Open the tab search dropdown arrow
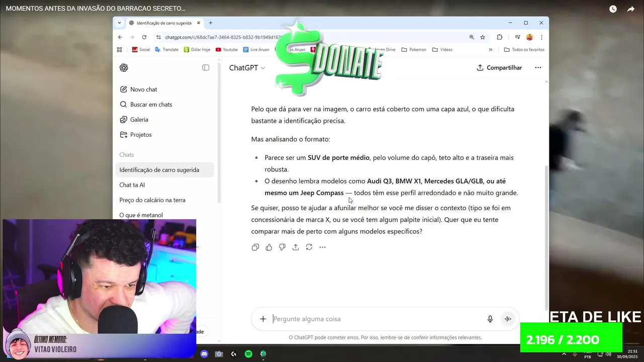 (119, 23)
